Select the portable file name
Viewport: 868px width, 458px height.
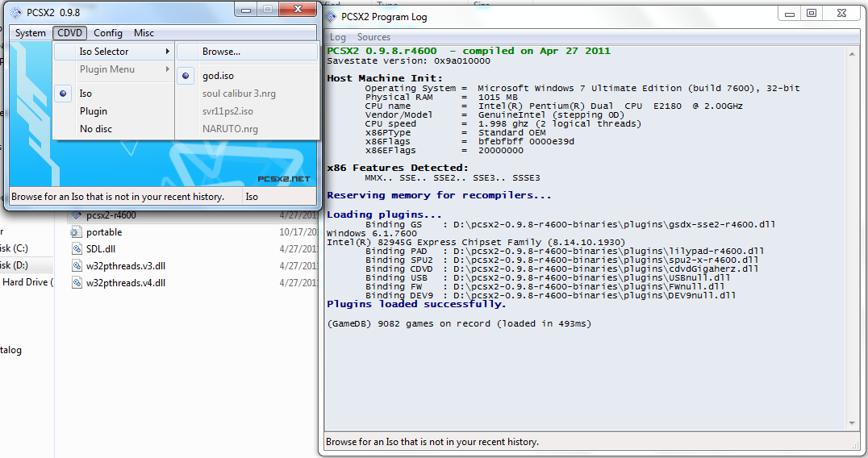[x=104, y=232]
